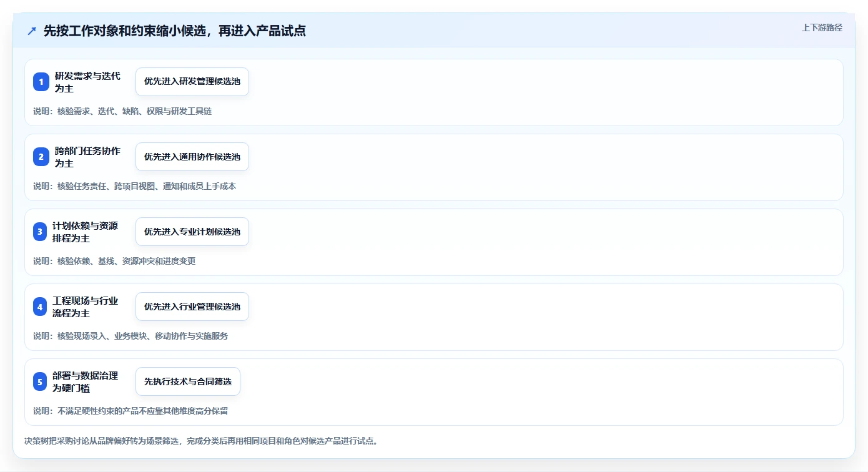Screen dimensions: 868x472
Task: Click 先执行技术与合同筛选 button
Action: coord(188,381)
